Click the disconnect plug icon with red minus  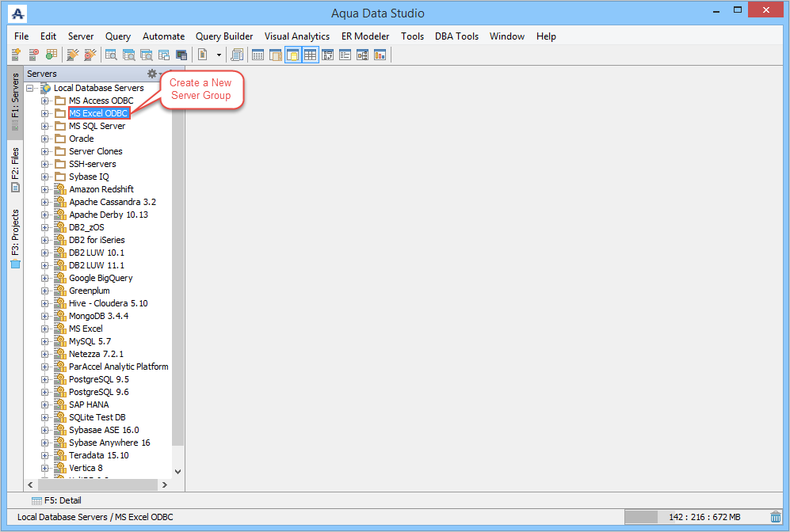click(90, 55)
